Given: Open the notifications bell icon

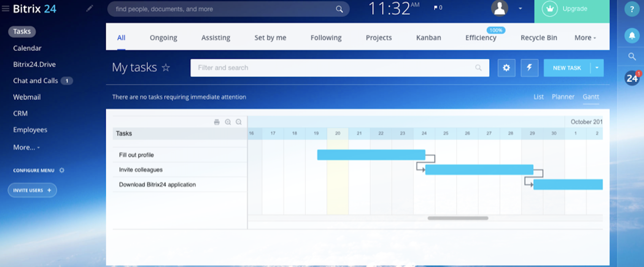Looking at the screenshot, I should tap(632, 35).
